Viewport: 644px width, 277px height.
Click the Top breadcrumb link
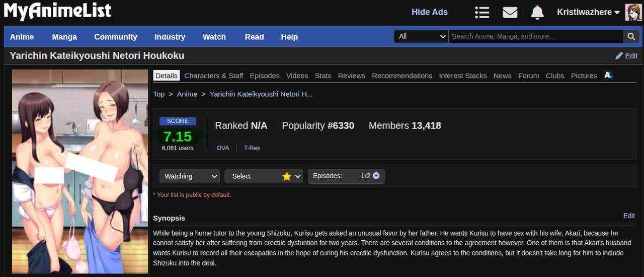point(159,94)
